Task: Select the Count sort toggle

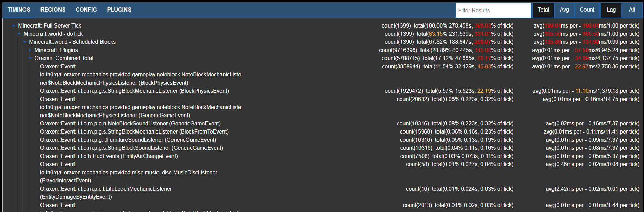Action: pyautogui.click(x=587, y=10)
